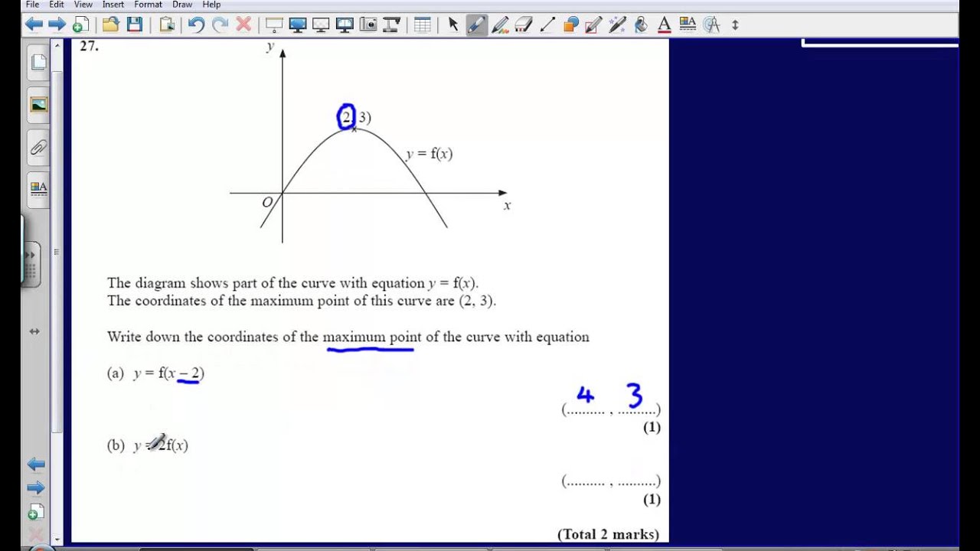
Task: Click the bottom-left next page arrow
Action: pyautogui.click(x=35, y=487)
